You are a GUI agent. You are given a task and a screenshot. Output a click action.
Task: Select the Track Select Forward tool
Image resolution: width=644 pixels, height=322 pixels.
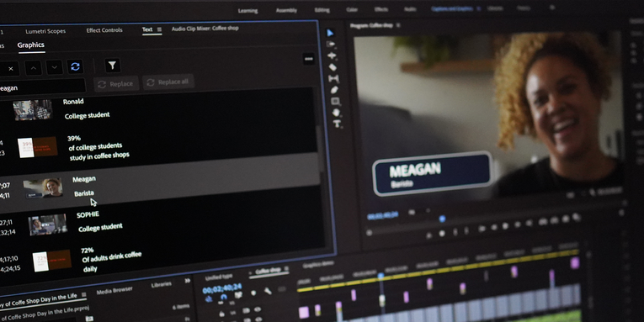[x=331, y=44]
